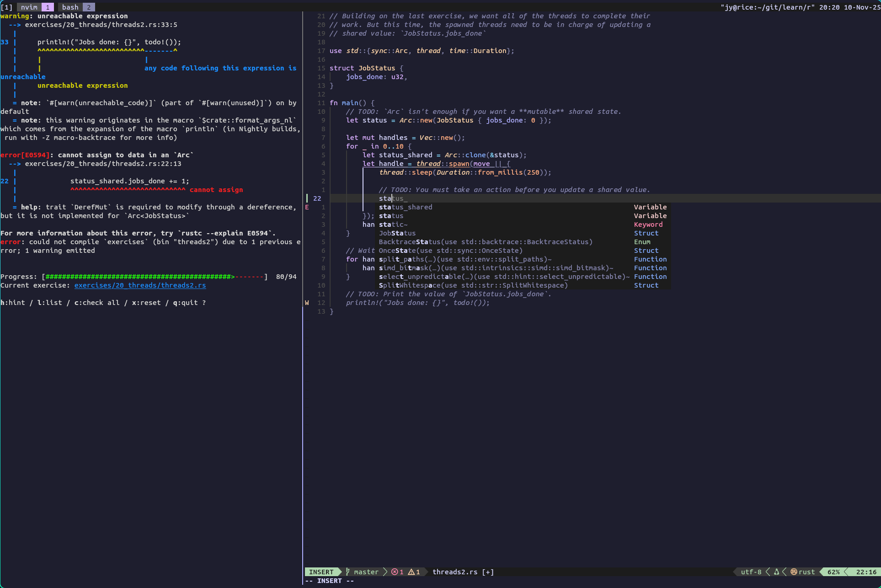The image size is (881, 588).
Task: Select status_shared completion suggestion
Action: (406, 207)
